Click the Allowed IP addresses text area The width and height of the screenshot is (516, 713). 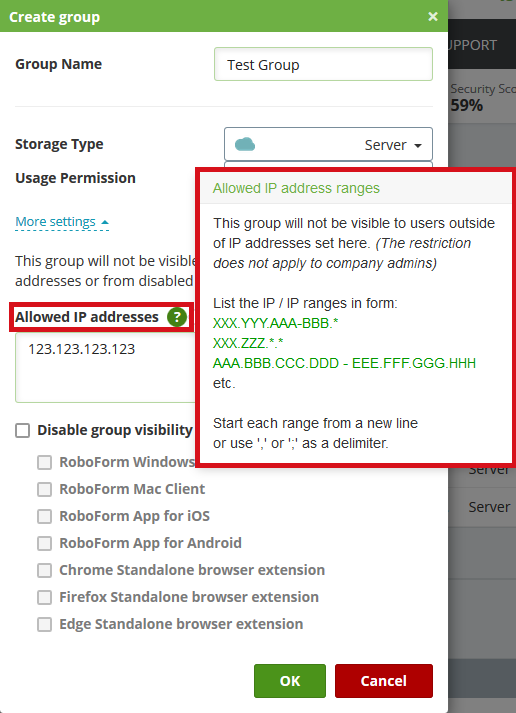click(x=105, y=368)
